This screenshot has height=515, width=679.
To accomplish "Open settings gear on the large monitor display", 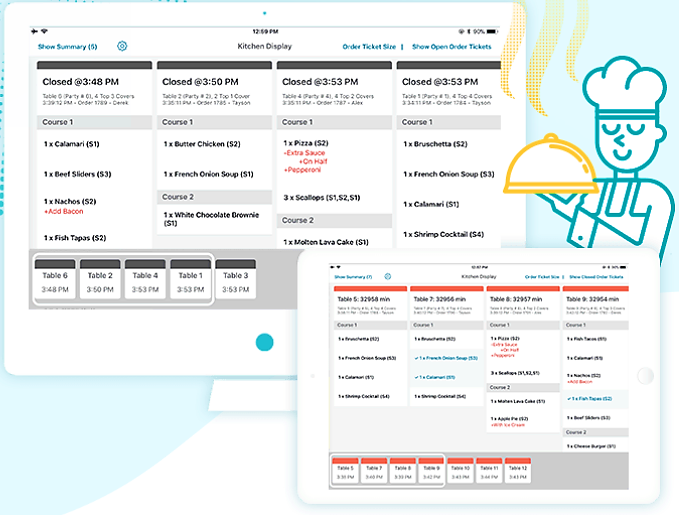I will pyautogui.click(x=122, y=46).
